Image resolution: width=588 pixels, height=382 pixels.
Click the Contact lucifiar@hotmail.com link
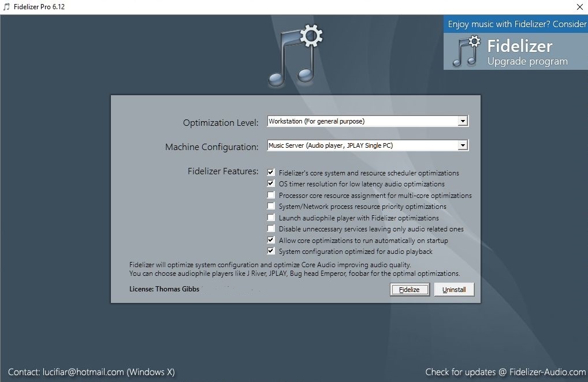pyautogui.click(x=91, y=372)
